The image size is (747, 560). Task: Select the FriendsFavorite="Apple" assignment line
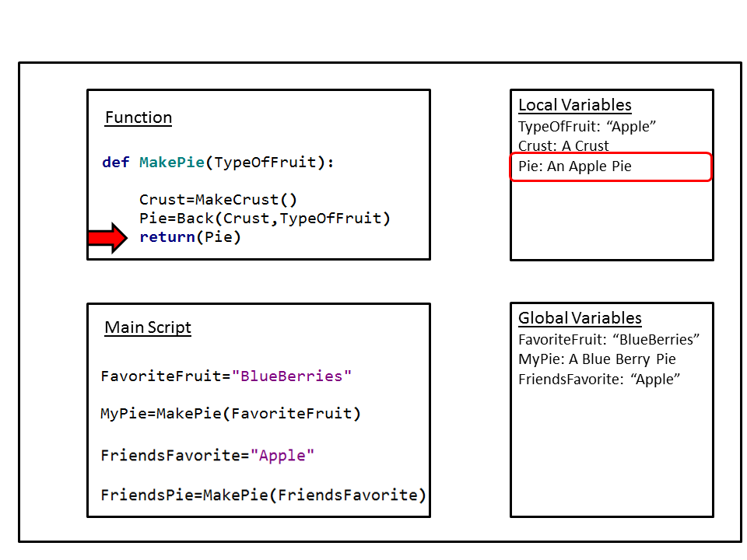click(208, 455)
